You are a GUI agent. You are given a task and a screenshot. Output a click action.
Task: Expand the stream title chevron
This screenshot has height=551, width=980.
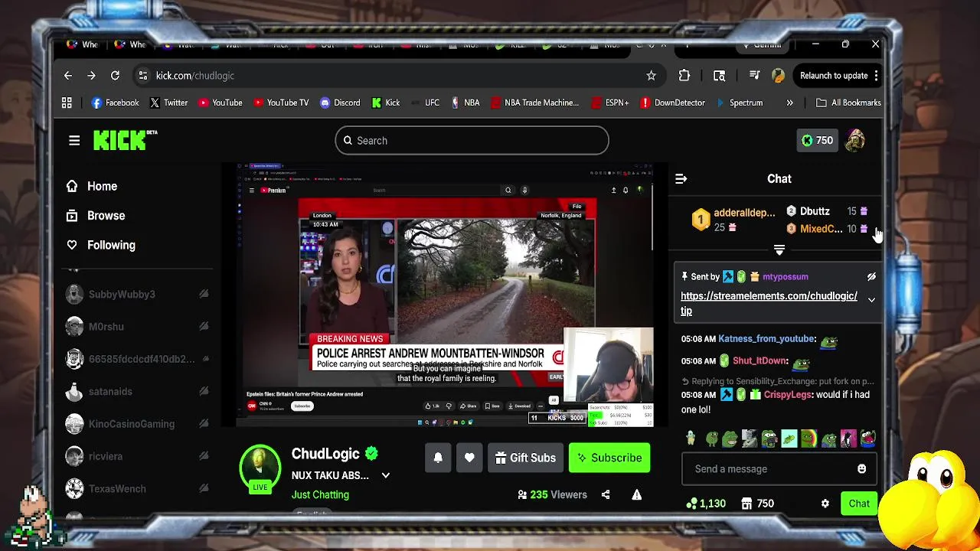(386, 475)
